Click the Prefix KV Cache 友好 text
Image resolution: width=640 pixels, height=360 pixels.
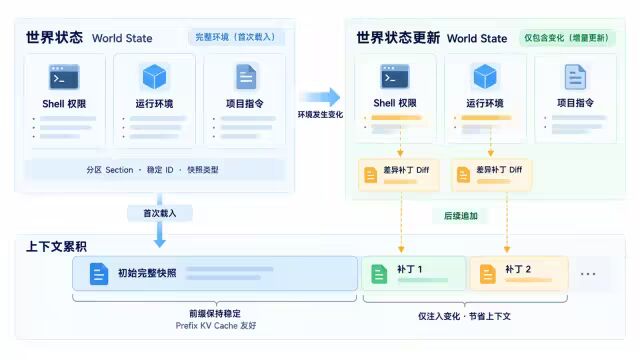tap(216, 326)
